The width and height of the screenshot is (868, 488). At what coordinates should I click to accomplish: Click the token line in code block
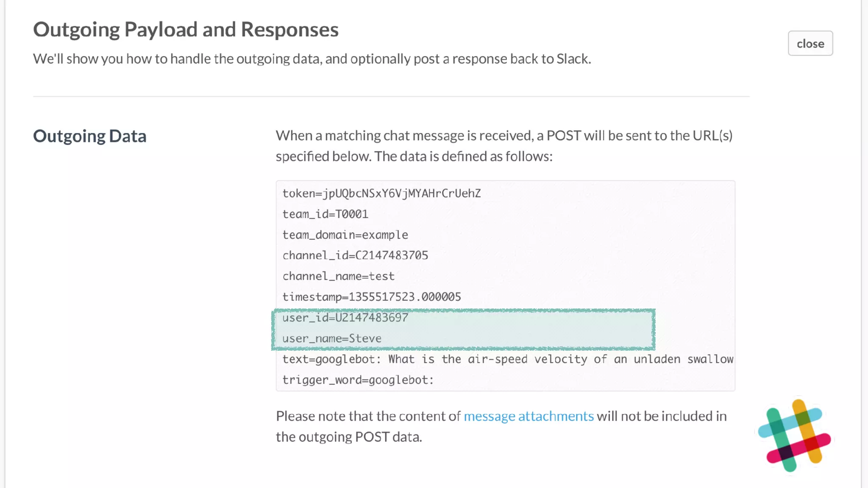[381, 194]
